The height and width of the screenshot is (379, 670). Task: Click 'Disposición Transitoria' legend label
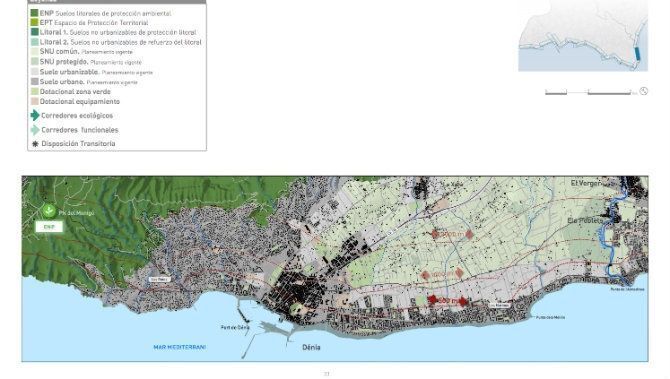[78, 144]
